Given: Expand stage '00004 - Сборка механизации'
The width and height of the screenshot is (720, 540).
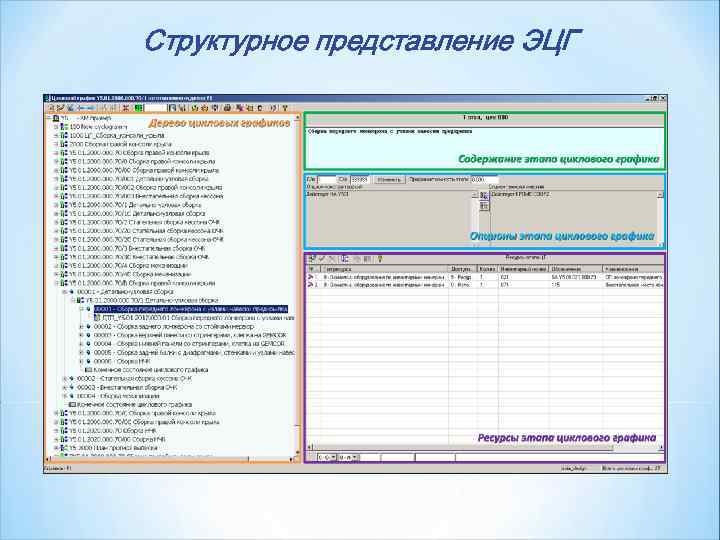Looking at the screenshot, I should click(x=65, y=396).
